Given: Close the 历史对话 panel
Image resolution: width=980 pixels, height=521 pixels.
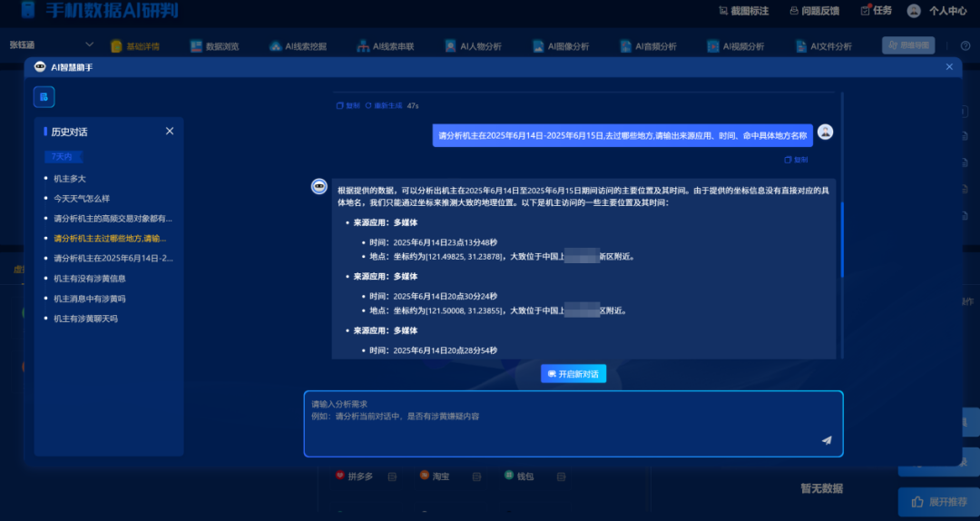Looking at the screenshot, I should coord(170,132).
